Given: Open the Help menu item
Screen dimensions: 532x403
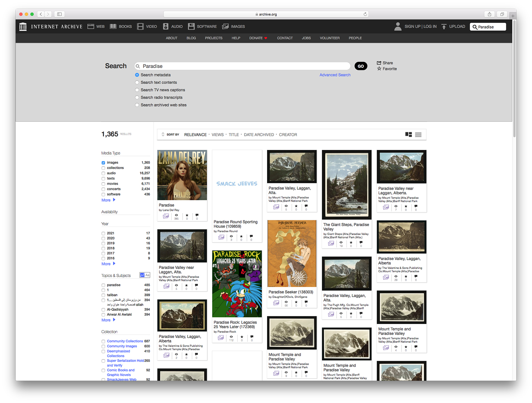Looking at the screenshot, I should (236, 38).
